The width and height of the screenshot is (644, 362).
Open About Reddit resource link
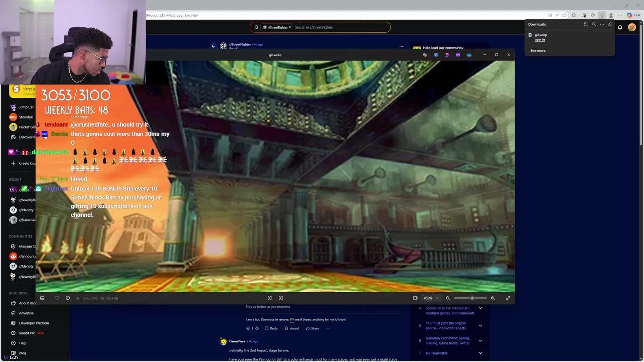[24, 303]
